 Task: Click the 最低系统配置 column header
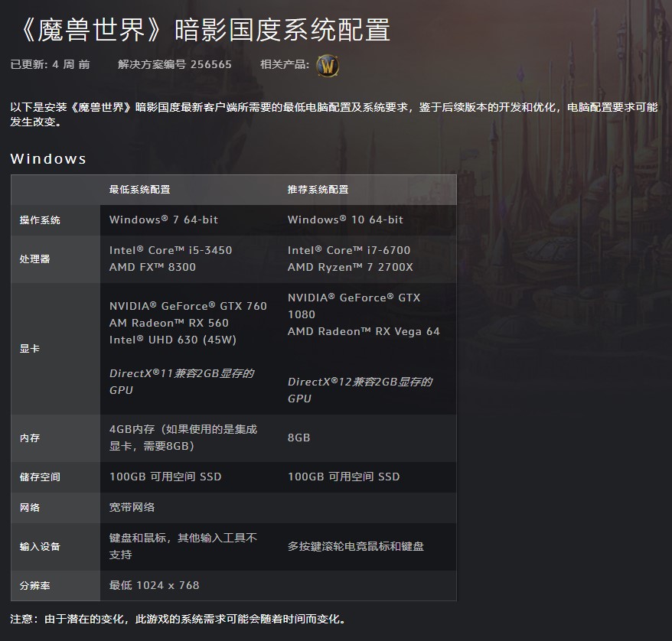[x=140, y=189]
